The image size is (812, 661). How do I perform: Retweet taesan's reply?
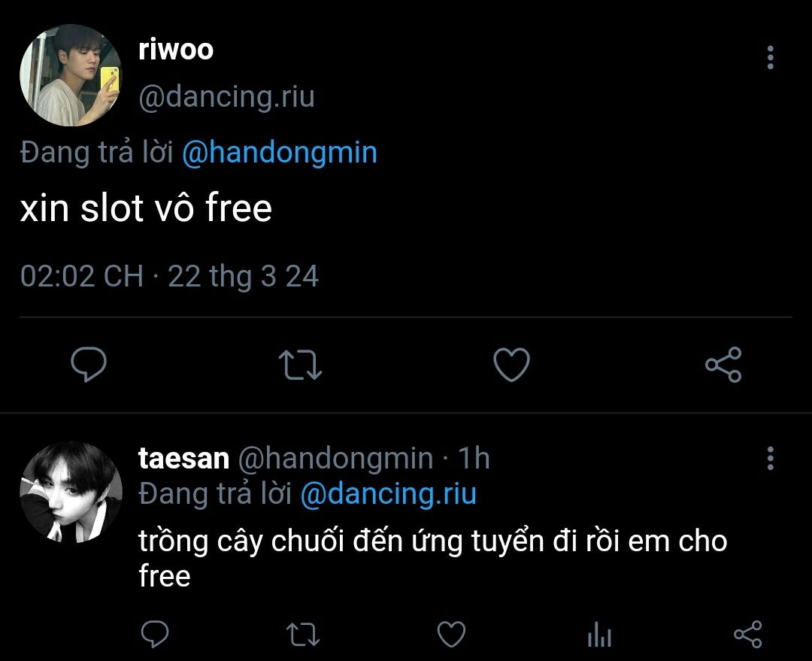303,635
